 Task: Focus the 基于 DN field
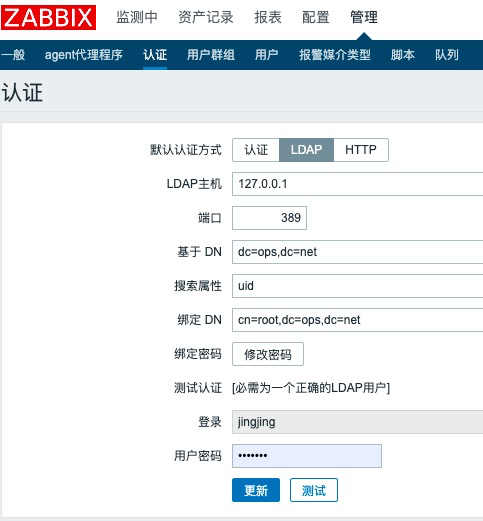tap(357, 252)
